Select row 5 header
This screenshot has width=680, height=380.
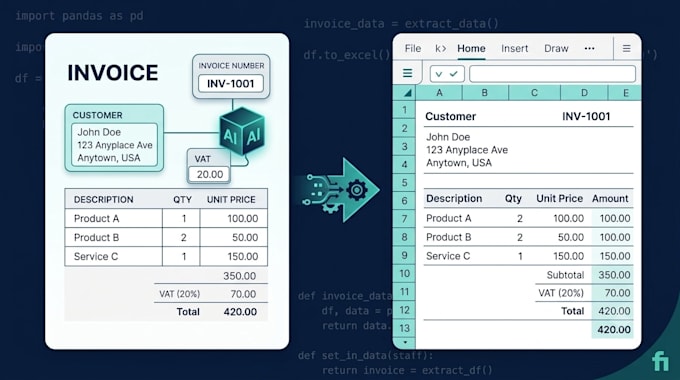click(404, 183)
